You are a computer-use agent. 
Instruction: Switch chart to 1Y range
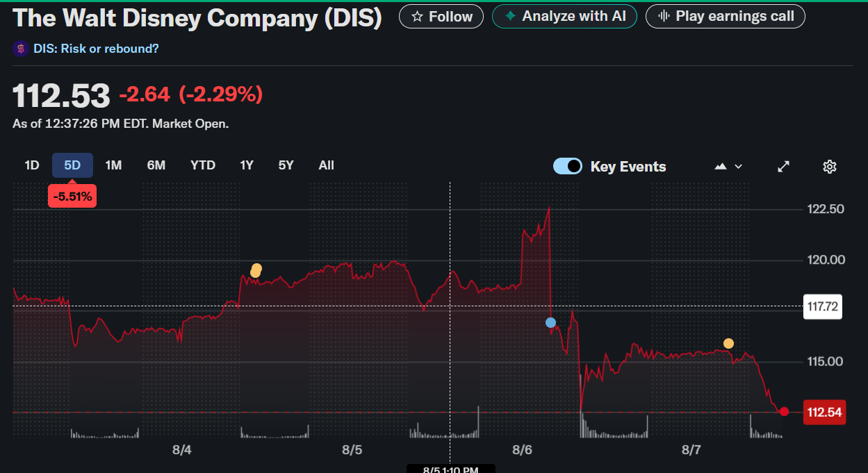247,165
